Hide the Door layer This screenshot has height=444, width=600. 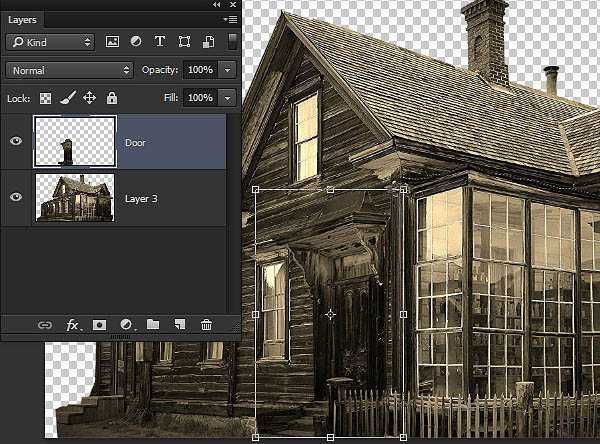click(16, 142)
